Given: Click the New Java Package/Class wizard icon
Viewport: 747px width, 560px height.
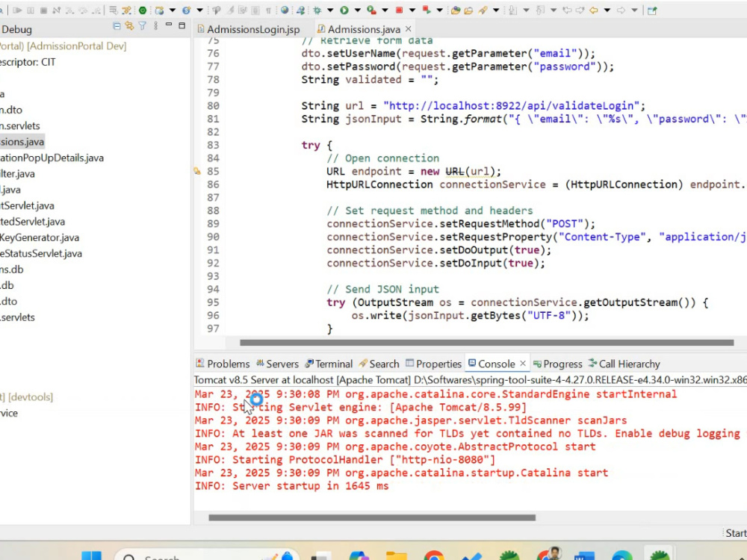Looking at the screenshot, I should click(x=159, y=10).
